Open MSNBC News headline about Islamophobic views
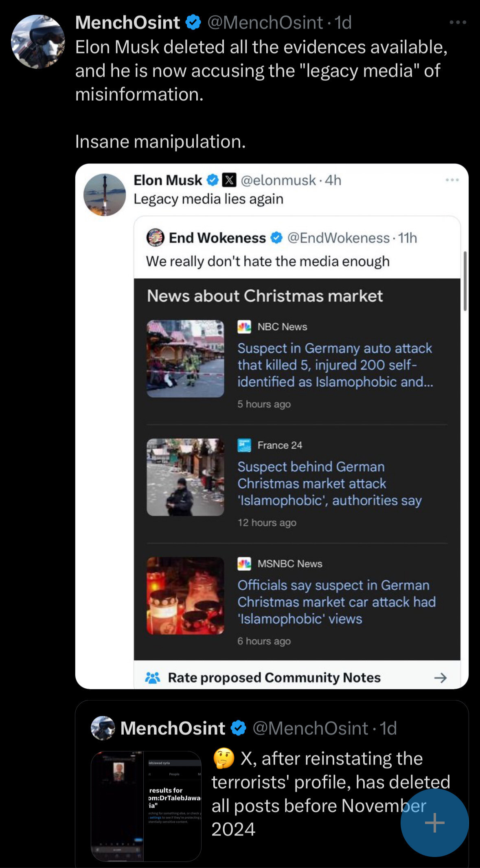 [336, 602]
